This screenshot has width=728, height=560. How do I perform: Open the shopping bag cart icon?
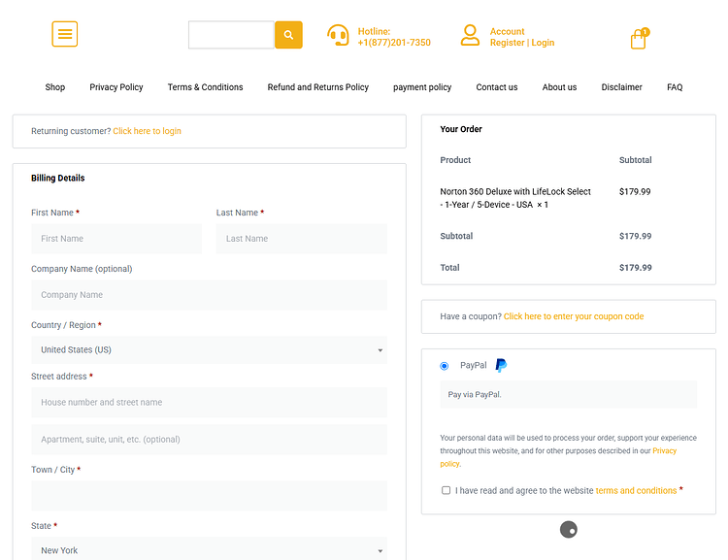point(640,38)
